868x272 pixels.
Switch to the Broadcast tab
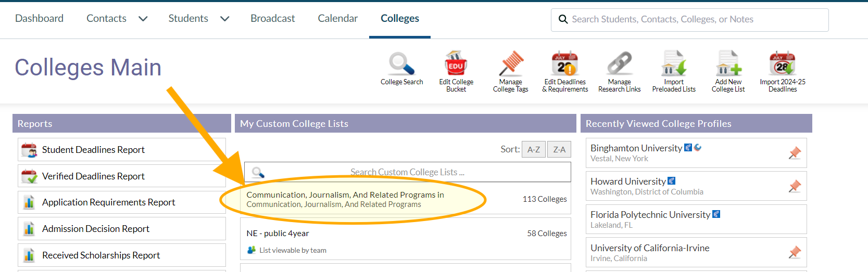pos(272,19)
